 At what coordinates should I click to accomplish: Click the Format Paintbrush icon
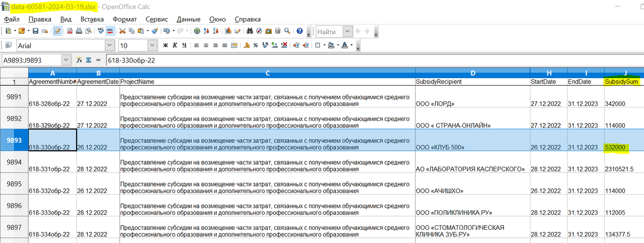[154, 31]
